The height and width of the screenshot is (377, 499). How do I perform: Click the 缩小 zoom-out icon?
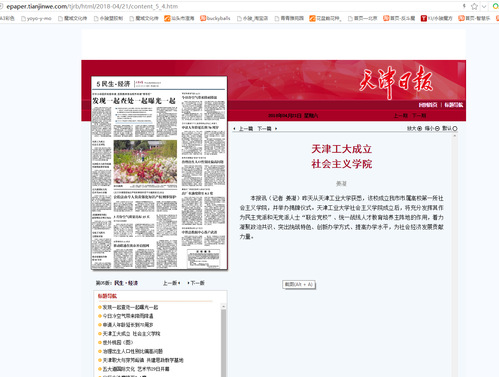(437, 128)
